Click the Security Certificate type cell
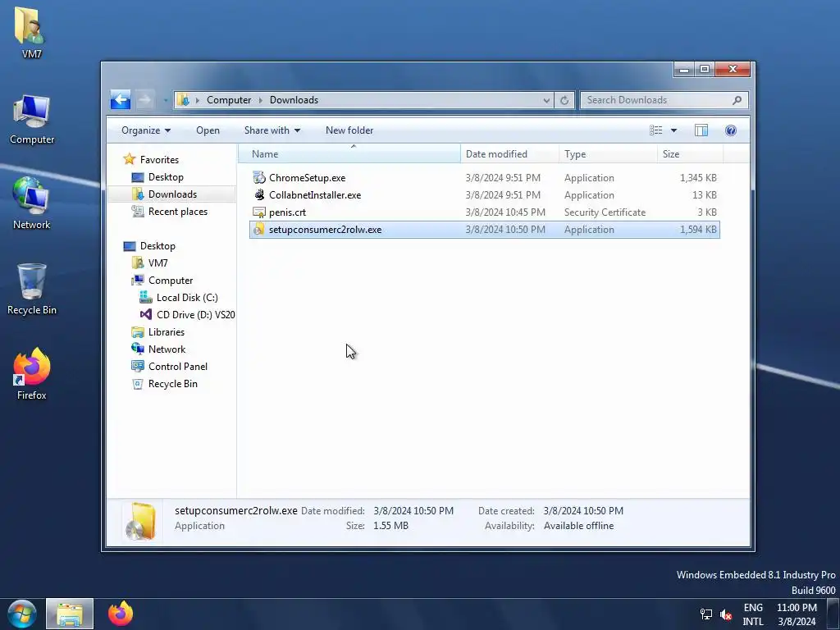Image resolution: width=840 pixels, height=630 pixels. click(605, 212)
